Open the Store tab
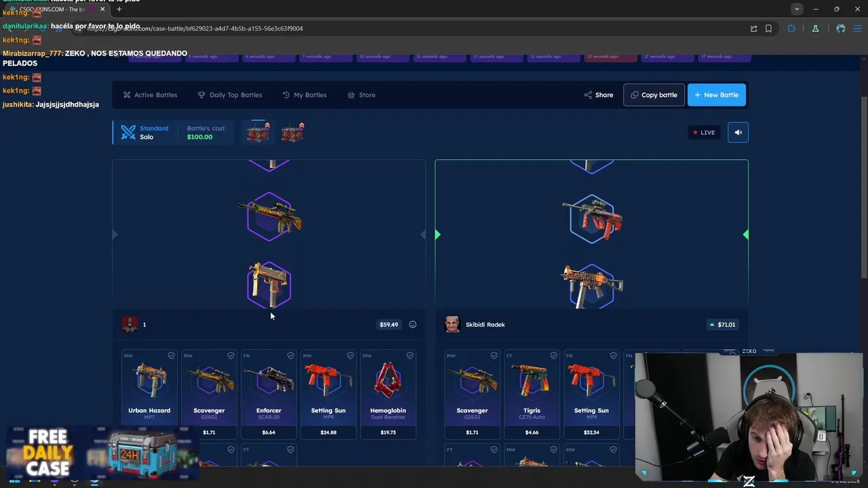Viewport: 868px width, 488px height. tap(361, 95)
